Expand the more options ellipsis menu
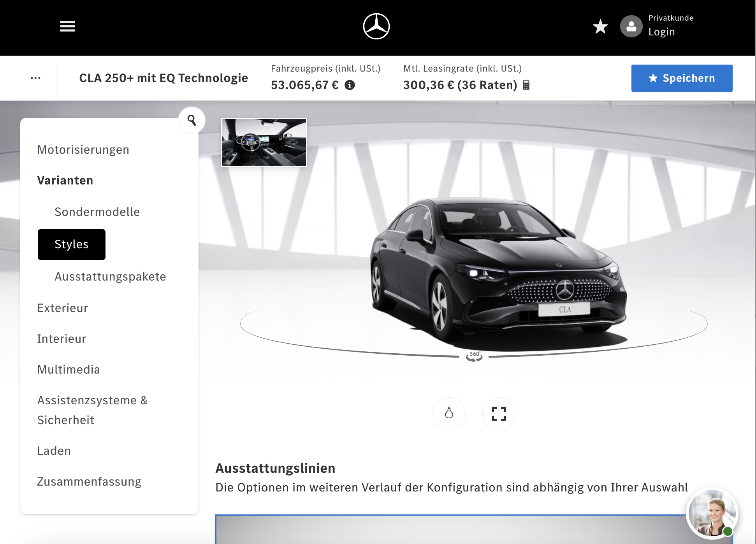Image resolution: width=756 pixels, height=544 pixels. pos(35,77)
